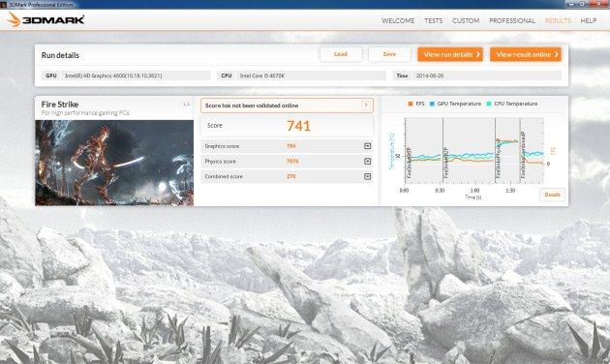
Task: Open the Custom tab
Action: pyautogui.click(x=466, y=20)
